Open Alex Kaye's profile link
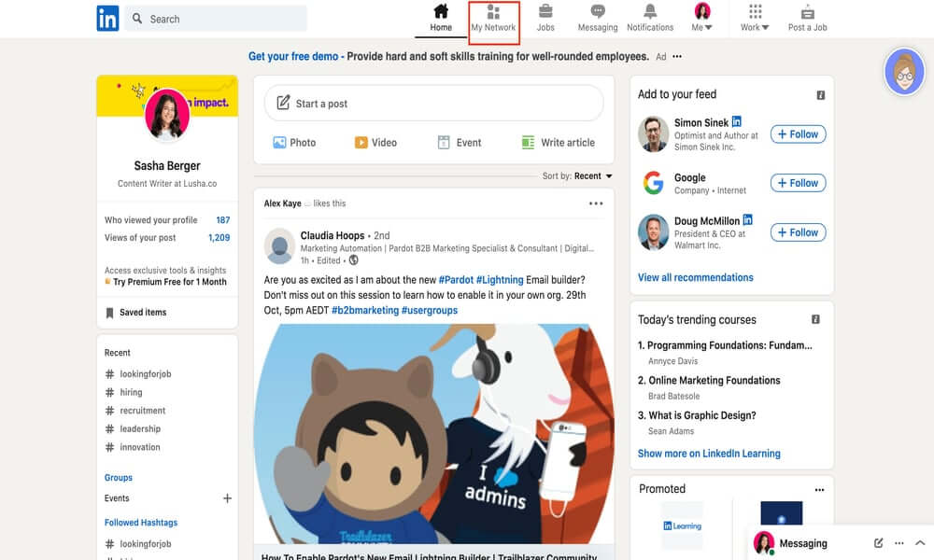Viewport: 934px width, 560px height. click(282, 203)
